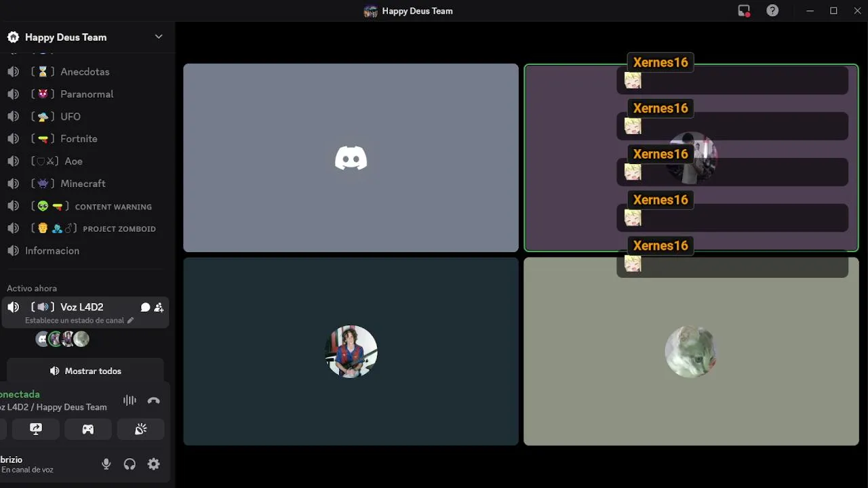Open the soundboard
The width and height of the screenshot is (868, 488).
(x=140, y=429)
